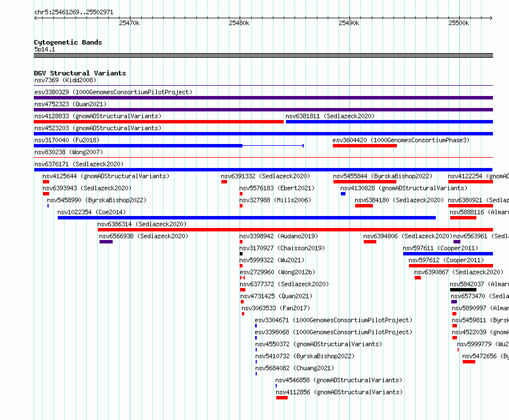Select the esv3380329 purple variant bar
509x420 pixels.
(x=263, y=98)
